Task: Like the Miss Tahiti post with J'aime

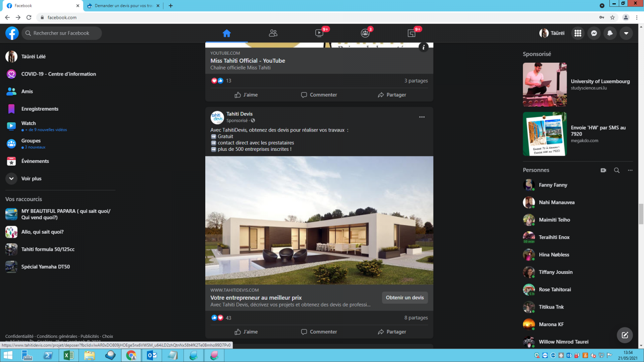Action: [246, 95]
